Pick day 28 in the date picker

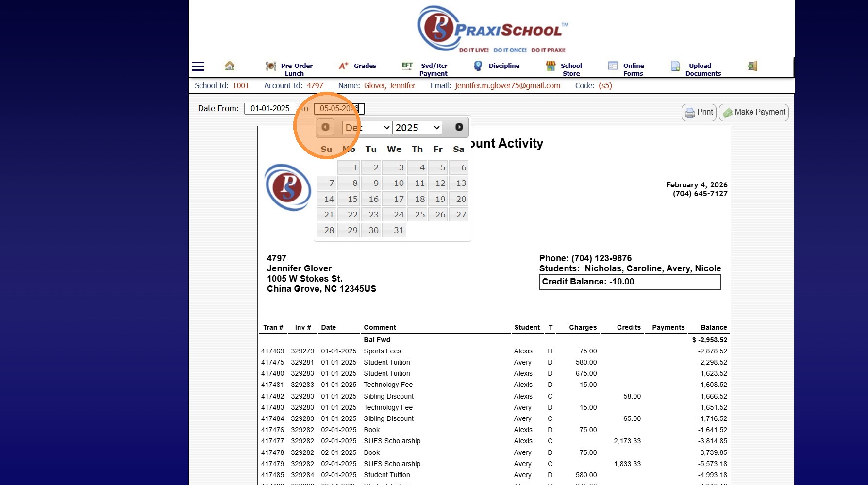pos(326,230)
